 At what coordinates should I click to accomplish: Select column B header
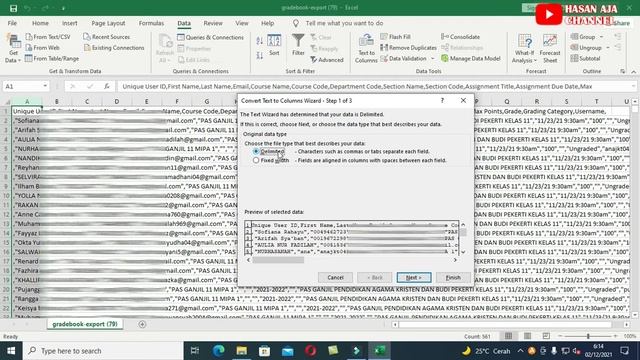click(57, 102)
